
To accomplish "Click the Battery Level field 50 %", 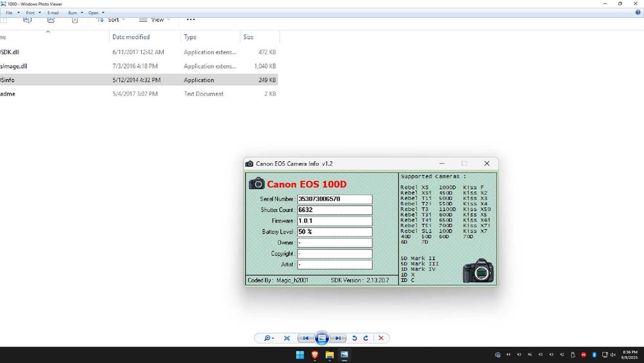I will click(335, 232).
